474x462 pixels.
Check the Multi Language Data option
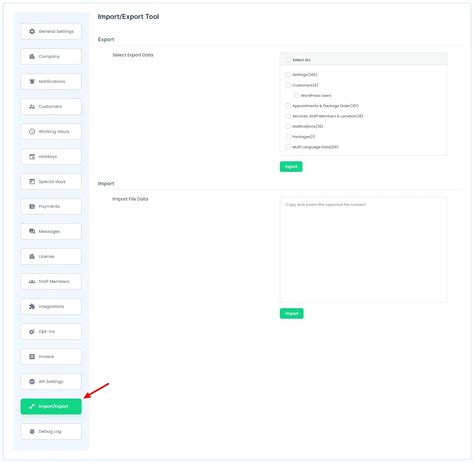tap(288, 147)
